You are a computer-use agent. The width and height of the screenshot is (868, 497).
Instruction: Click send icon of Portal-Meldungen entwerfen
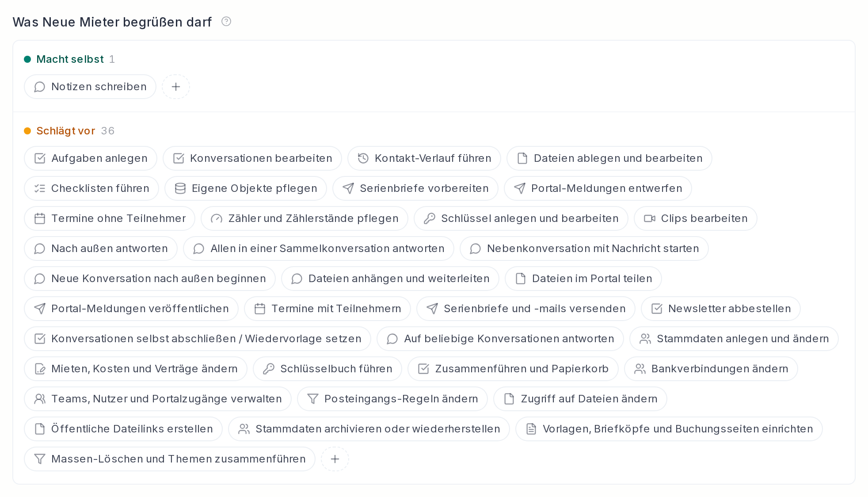click(x=520, y=188)
